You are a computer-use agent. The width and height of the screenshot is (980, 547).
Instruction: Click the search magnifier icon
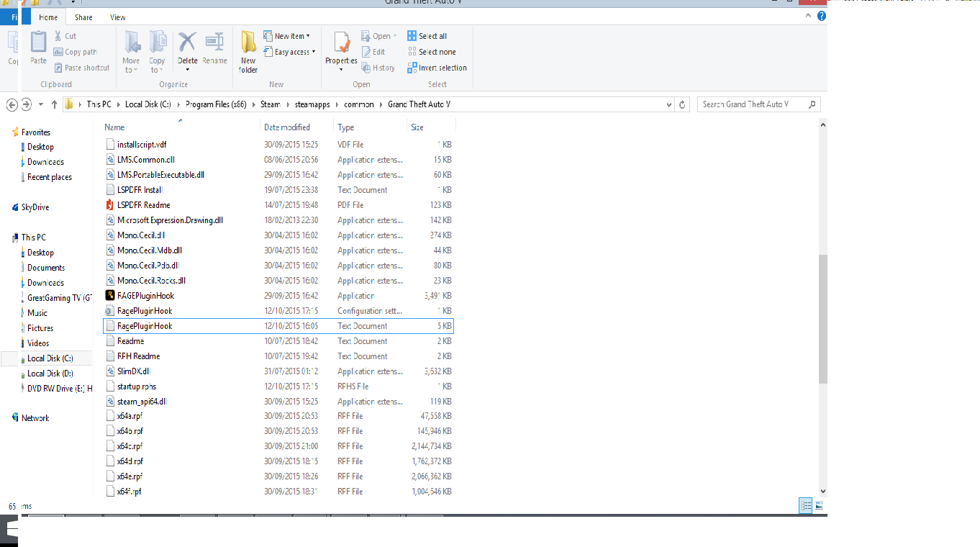pos(812,104)
